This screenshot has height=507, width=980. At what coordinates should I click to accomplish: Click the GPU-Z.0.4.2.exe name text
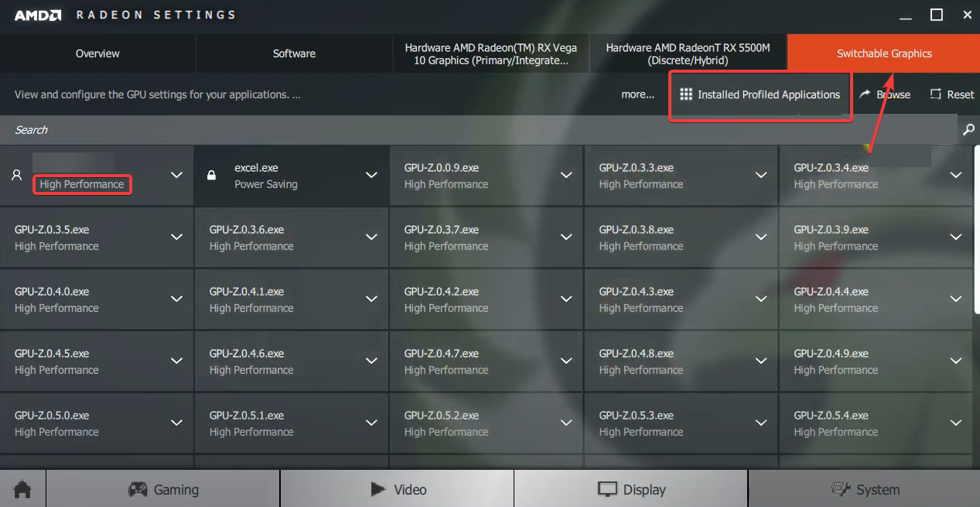[x=442, y=292]
